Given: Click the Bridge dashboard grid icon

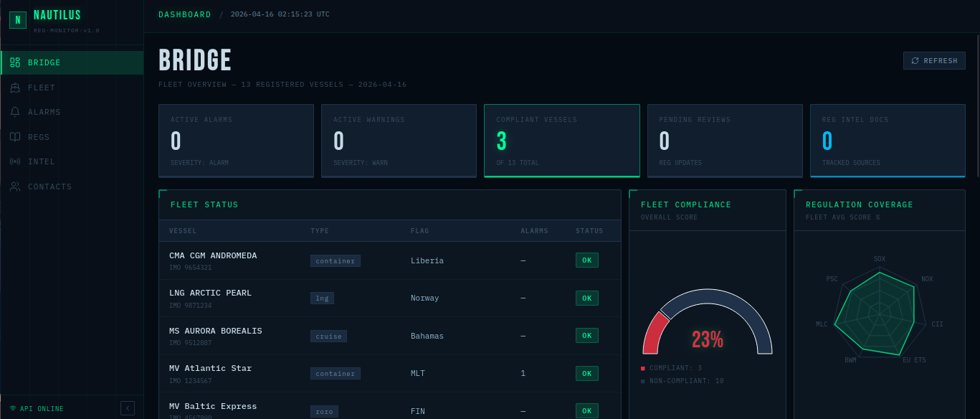Looking at the screenshot, I should (15, 63).
